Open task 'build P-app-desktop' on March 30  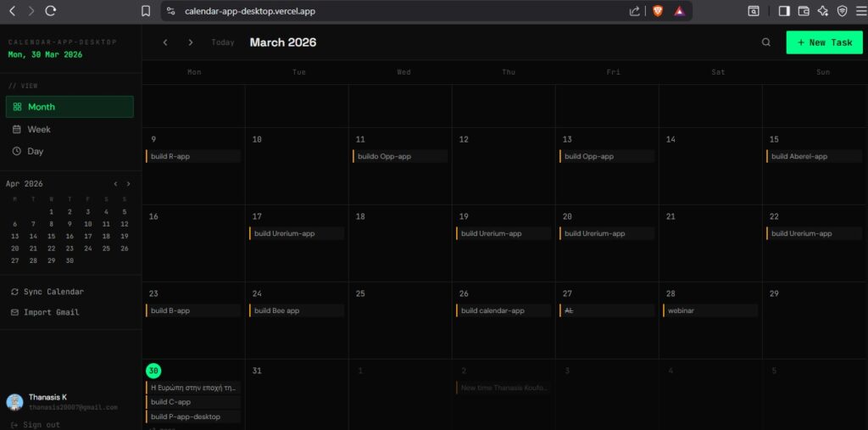[193, 416]
